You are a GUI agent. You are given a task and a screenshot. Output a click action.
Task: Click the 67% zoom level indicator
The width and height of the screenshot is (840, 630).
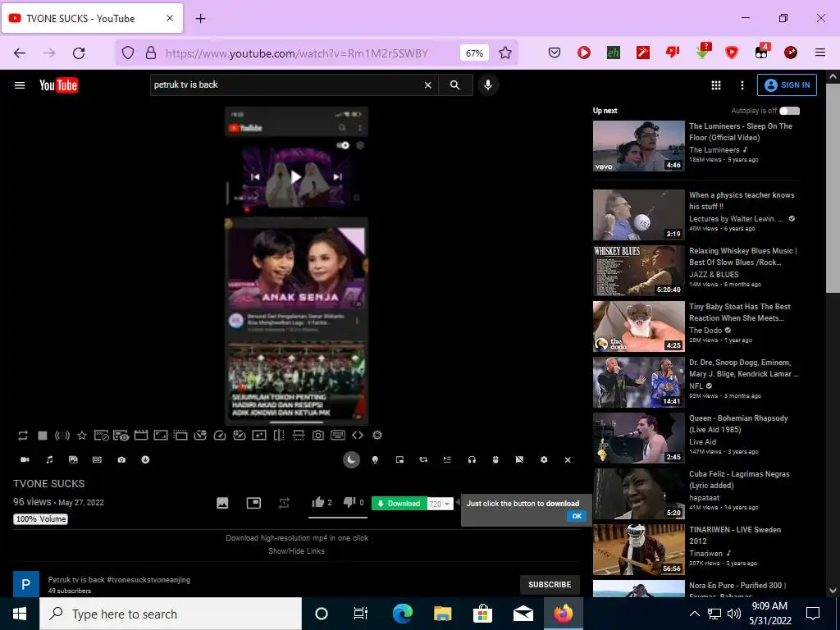(474, 53)
